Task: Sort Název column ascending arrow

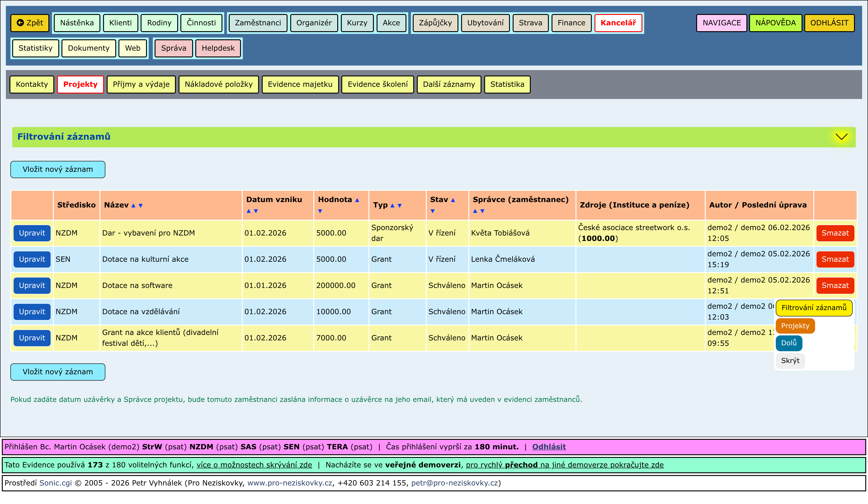Action: tap(133, 206)
